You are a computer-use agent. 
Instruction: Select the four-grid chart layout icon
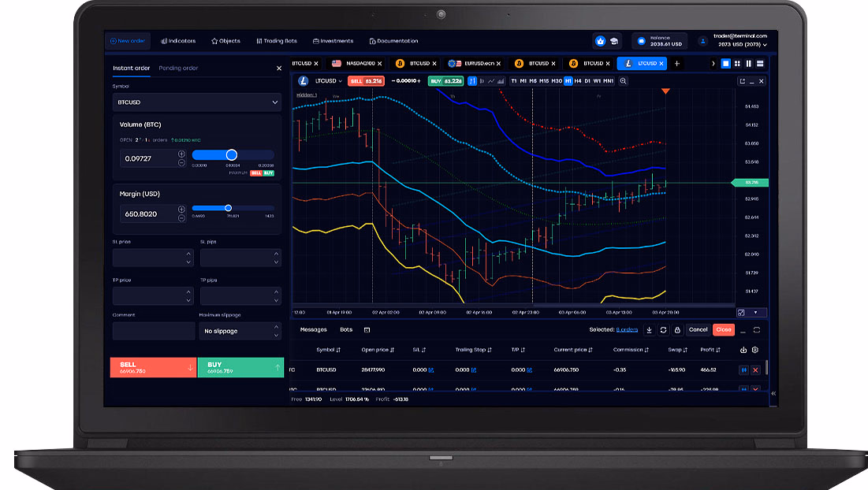pyautogui.click(x=737, y=64)
